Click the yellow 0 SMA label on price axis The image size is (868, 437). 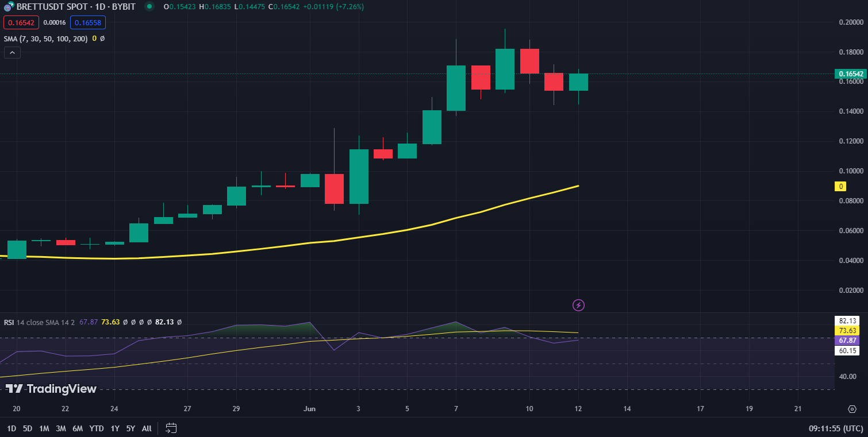coord(841,186)
